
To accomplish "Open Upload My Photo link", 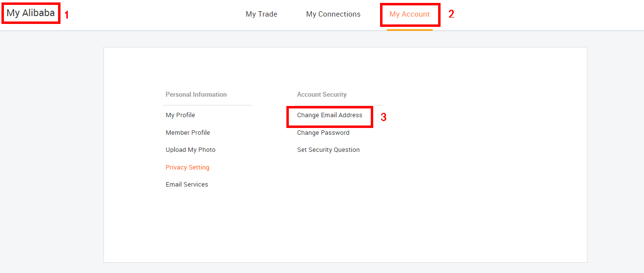I will click(190, 150).
